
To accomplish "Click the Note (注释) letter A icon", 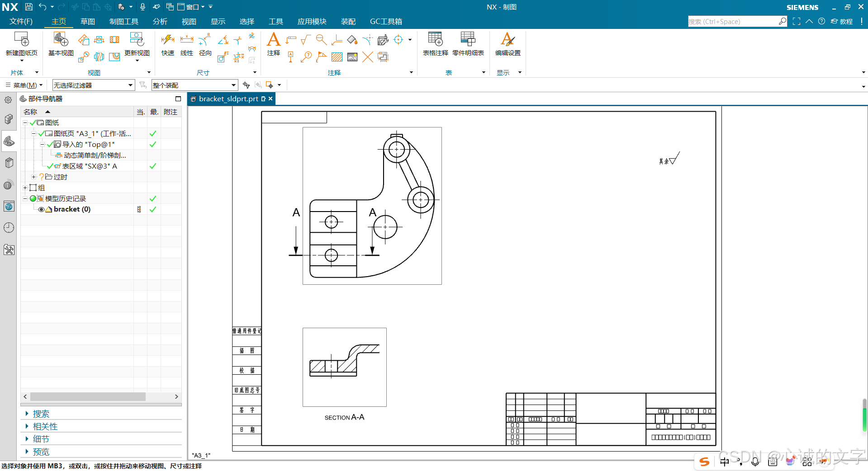I will click(274, 39).
